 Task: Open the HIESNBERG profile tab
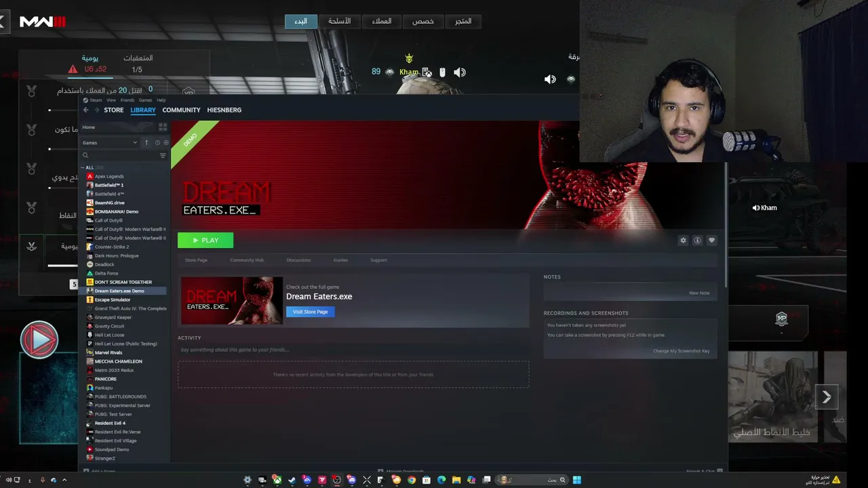(x=224, y=110)
